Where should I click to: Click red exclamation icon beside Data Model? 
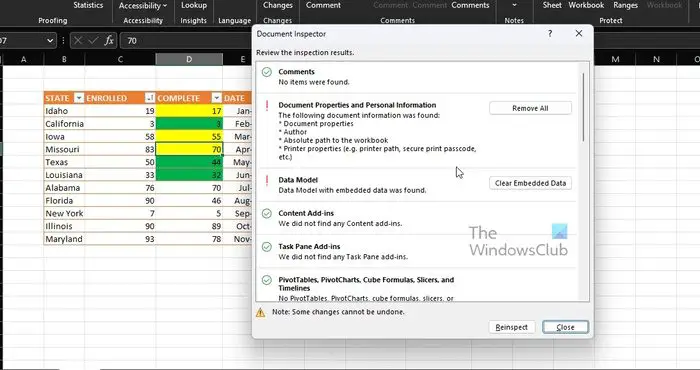(x=267, y=180)
